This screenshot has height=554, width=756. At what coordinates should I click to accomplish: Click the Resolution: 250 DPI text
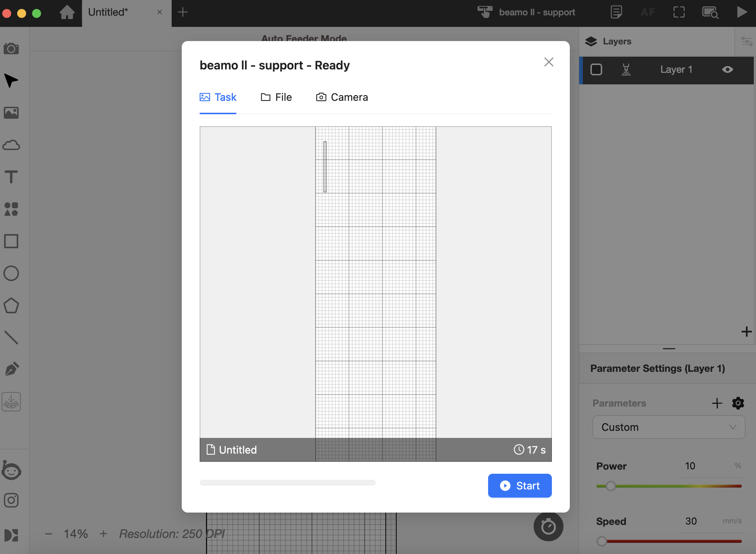(x=172, y=534)
